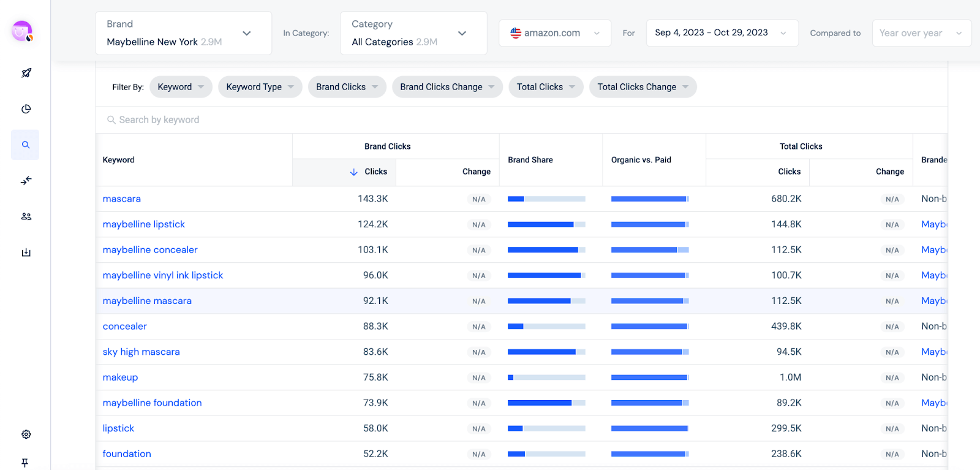
Task: Sort by the Brand Clicks column header
Action: 369,172
